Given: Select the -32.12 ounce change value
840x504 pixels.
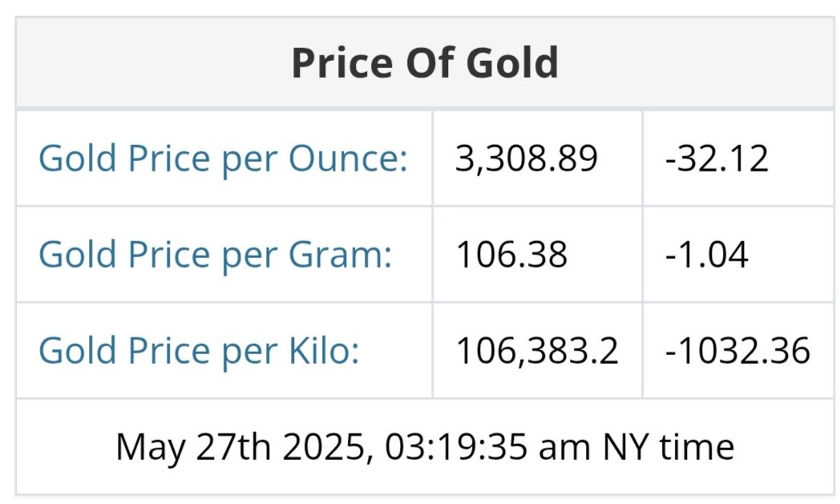Looking at the screenshot, I should point(717,159).
